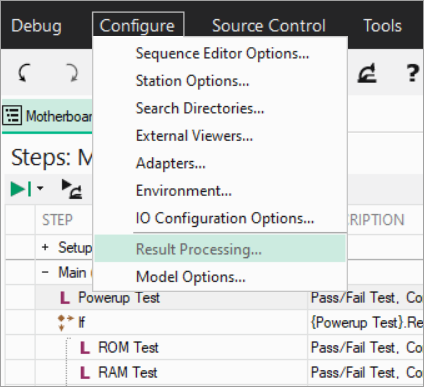This screenshot has height=387, width=424.
Task: Click the flow-control icon of the If step
Action: [x=65, y=322]
